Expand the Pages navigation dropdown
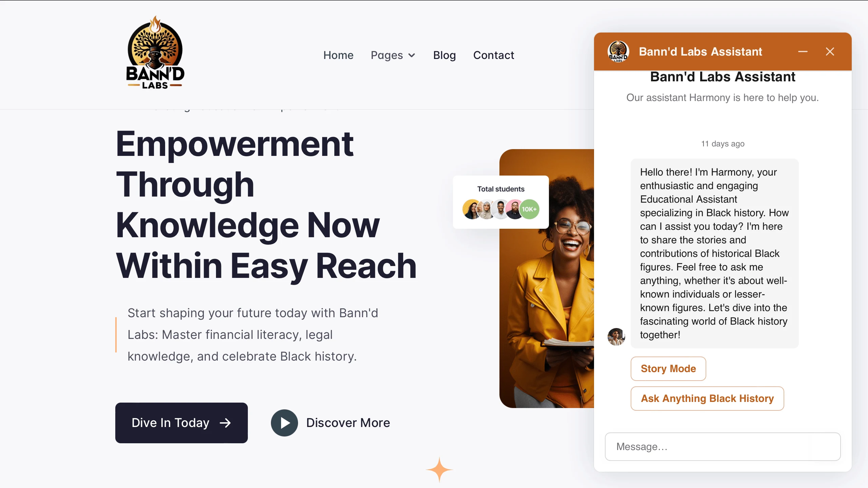868x488 pixels. (x=393, y=55)
